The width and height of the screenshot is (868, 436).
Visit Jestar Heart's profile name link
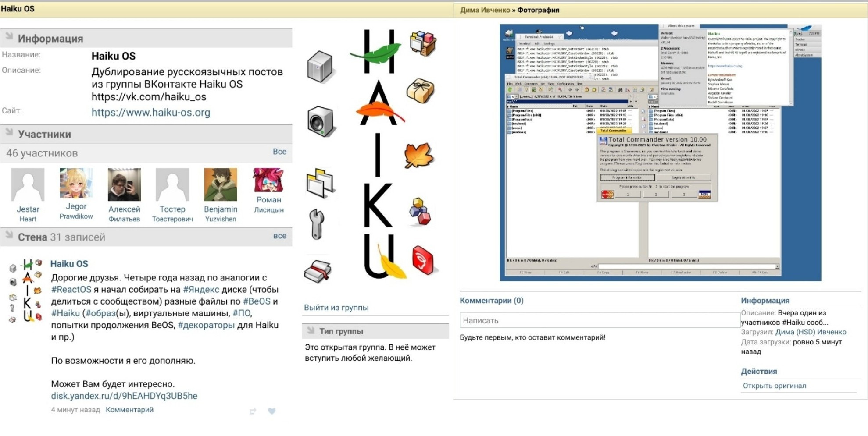(x=28, y=214)
